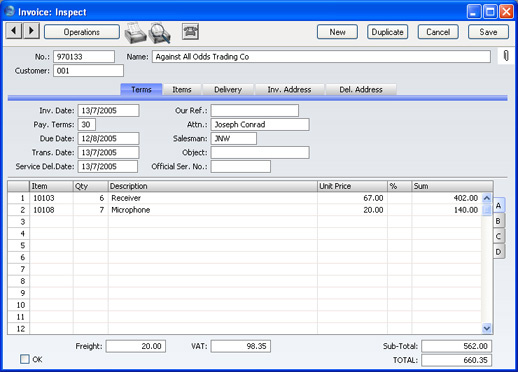
Task: Click the VAT field
Action: 241,346
